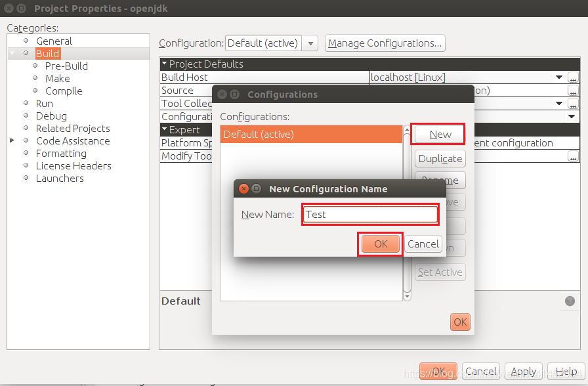
Task: Open the Configuration row dropdown arrow
Action: tap(572, 116)
